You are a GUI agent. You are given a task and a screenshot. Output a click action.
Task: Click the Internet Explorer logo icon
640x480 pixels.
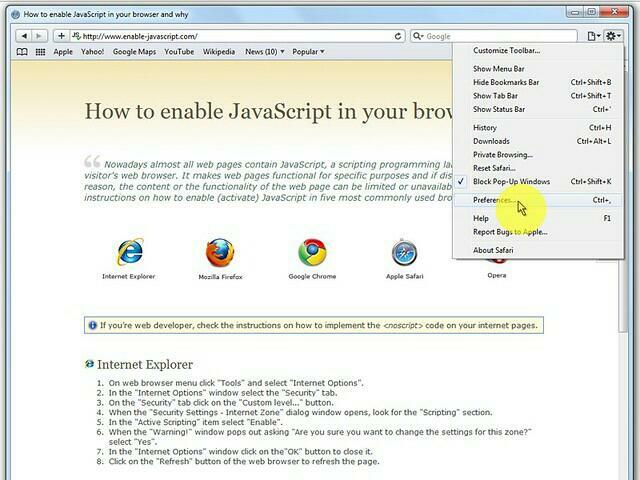[129, 252]
